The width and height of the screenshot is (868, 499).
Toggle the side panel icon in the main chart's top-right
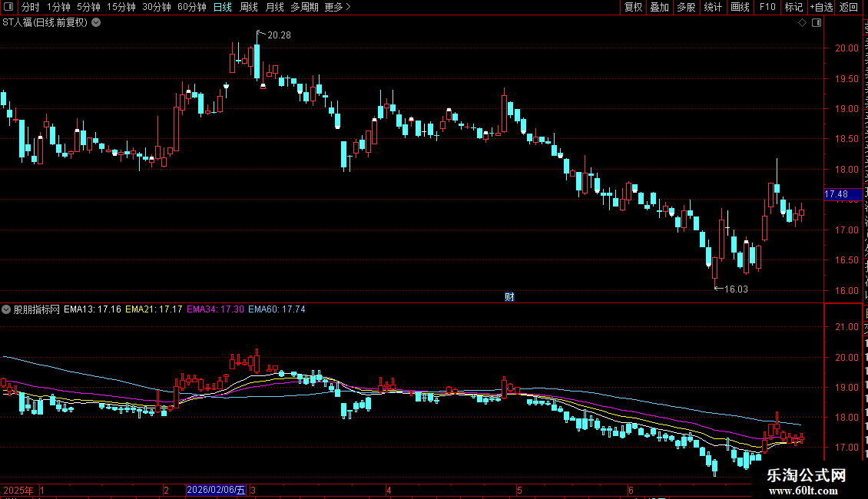817,23
